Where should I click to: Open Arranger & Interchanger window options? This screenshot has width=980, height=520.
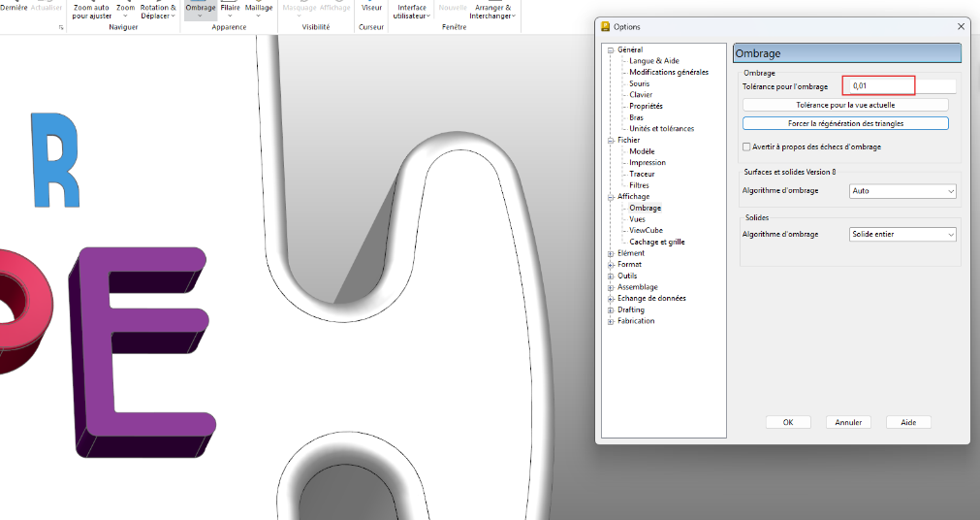[x=493, y=11]
